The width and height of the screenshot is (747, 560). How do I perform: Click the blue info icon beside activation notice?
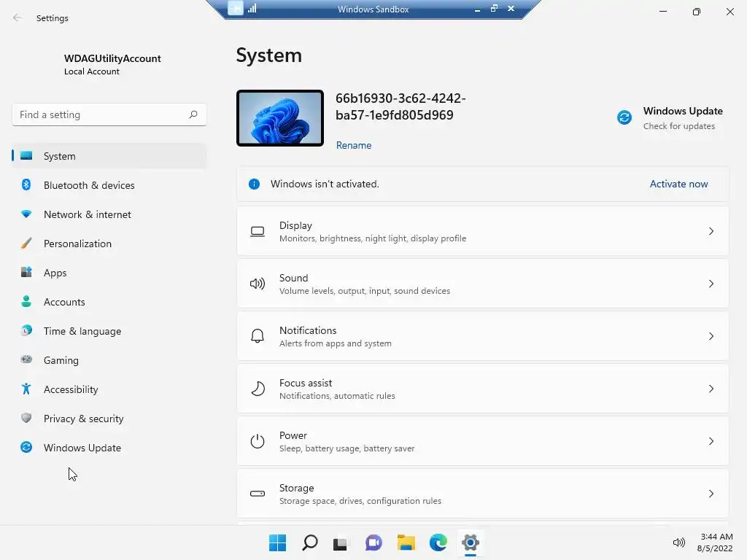click(254, 184)
